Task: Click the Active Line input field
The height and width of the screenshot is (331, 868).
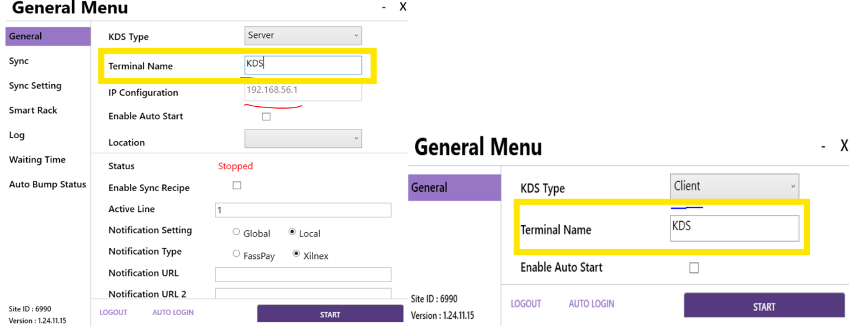Action: click(x=303, y=210)
